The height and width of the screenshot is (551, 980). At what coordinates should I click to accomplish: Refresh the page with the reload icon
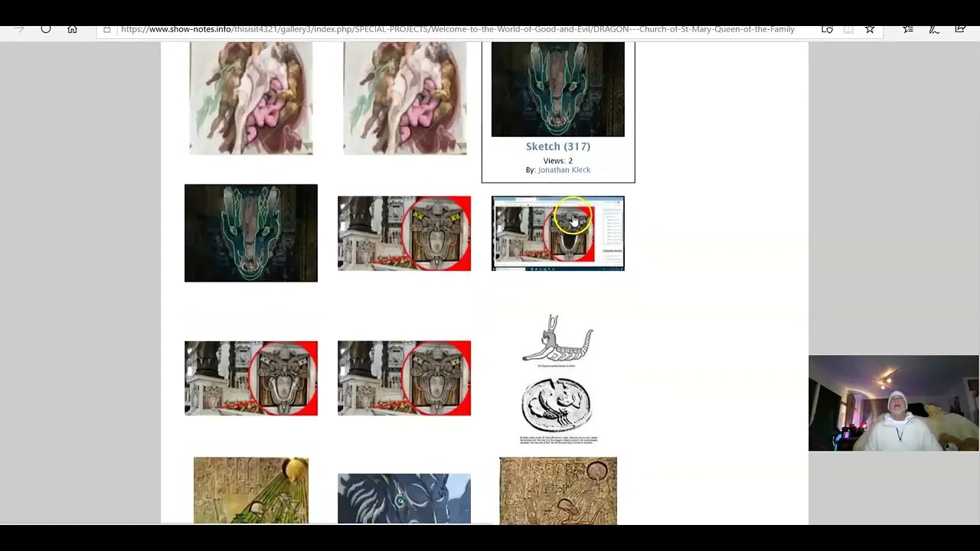click(x=46, y=29)
